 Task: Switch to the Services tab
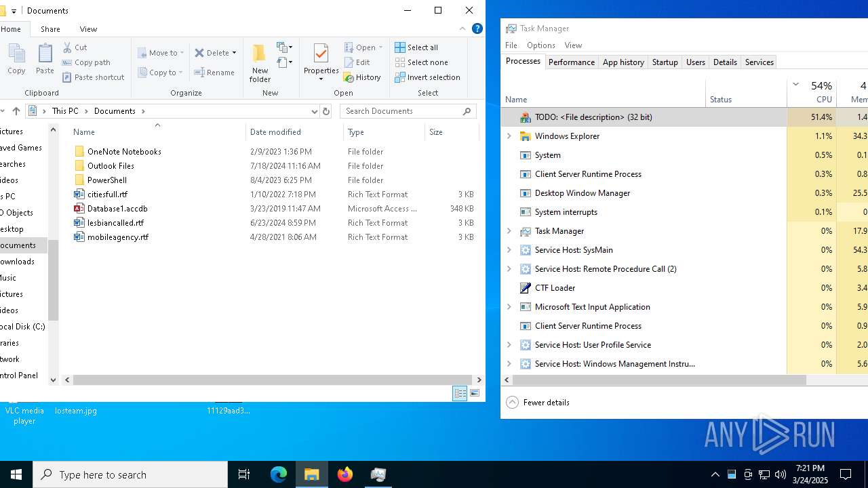[759, 62]
